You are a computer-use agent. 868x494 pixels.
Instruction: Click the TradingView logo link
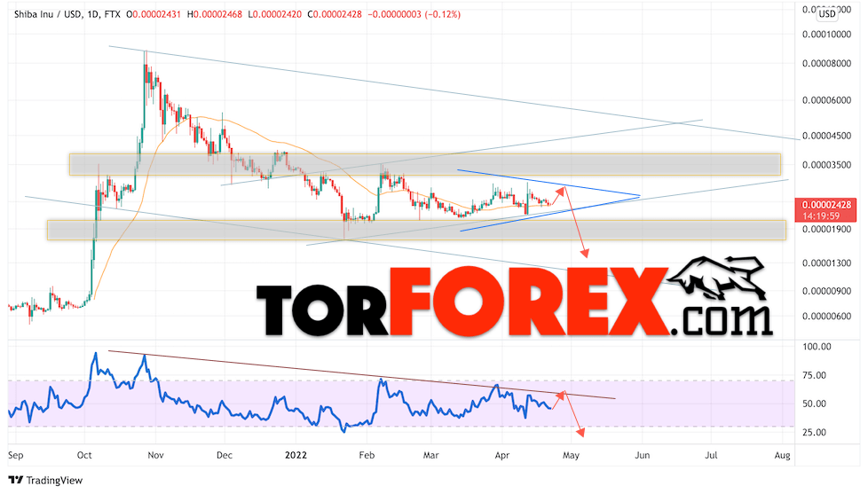pos(45,480)
